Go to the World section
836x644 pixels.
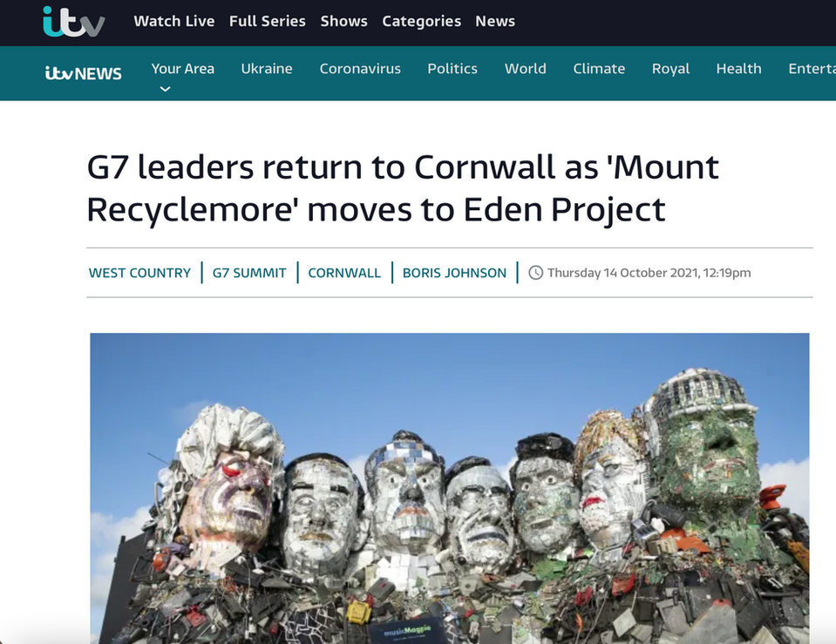pyautogui.click(x=525, y=69)
